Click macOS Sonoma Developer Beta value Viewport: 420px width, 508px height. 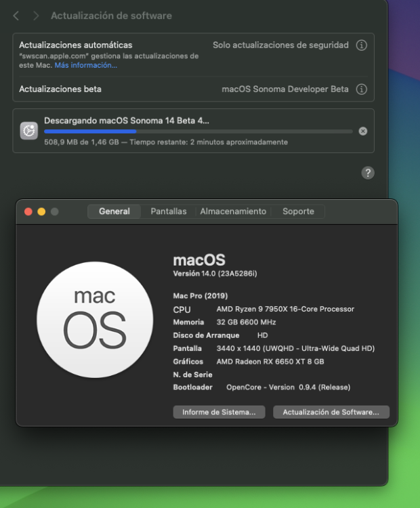click(x=285, y=89)
